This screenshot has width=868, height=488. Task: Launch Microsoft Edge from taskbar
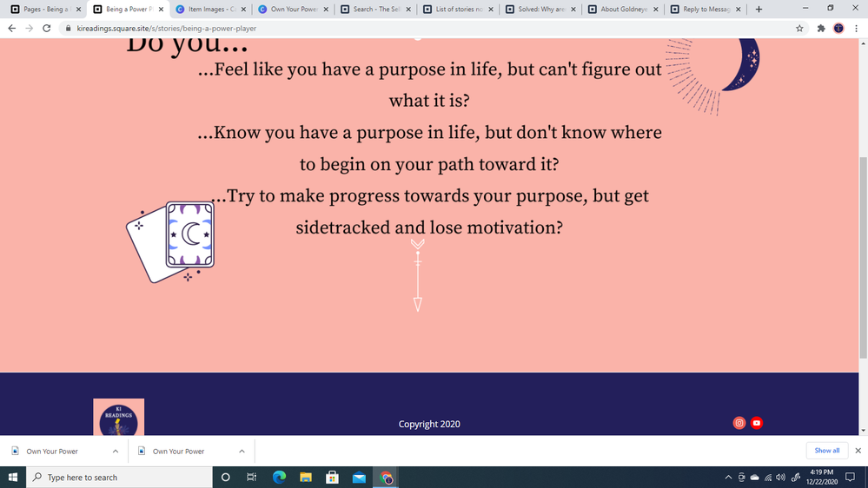point(279,477)
